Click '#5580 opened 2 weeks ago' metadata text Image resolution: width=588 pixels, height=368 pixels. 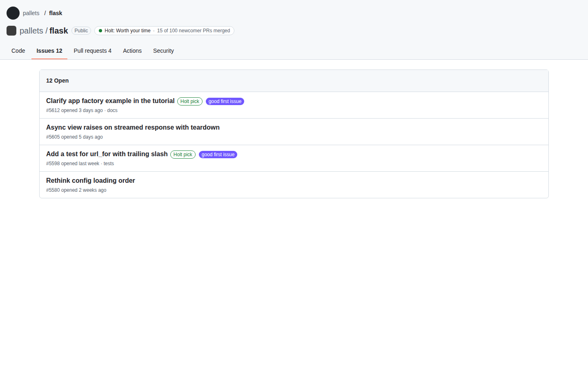[x=76, y=190]
